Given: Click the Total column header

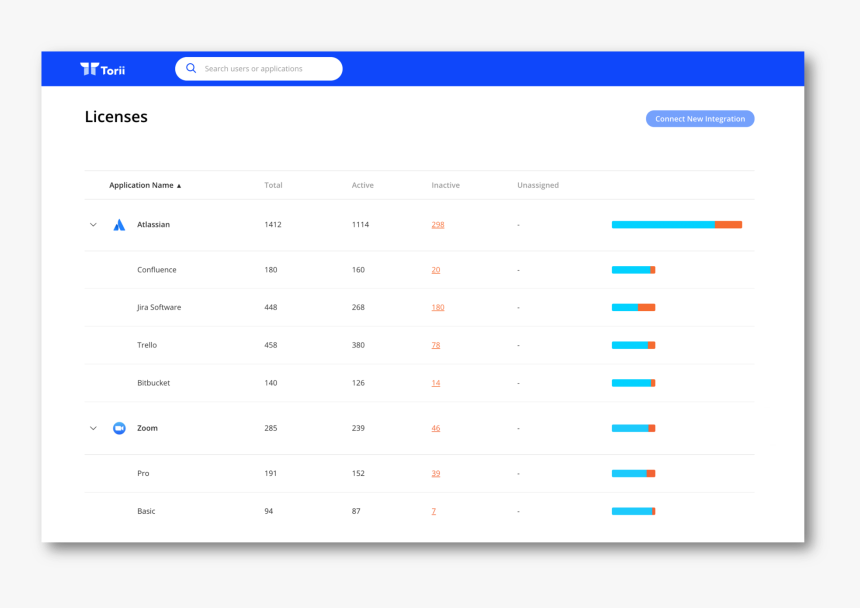Looking at the screenshot, I should (x=273, y=185).
